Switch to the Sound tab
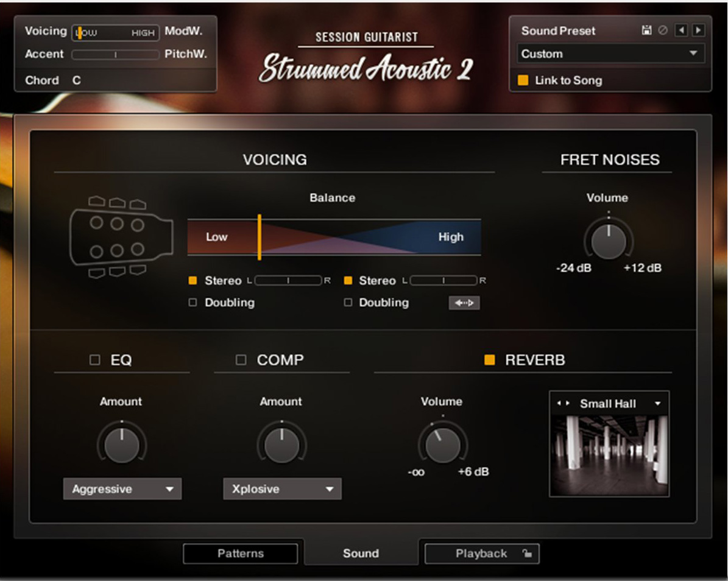 (x=361, y=553)
